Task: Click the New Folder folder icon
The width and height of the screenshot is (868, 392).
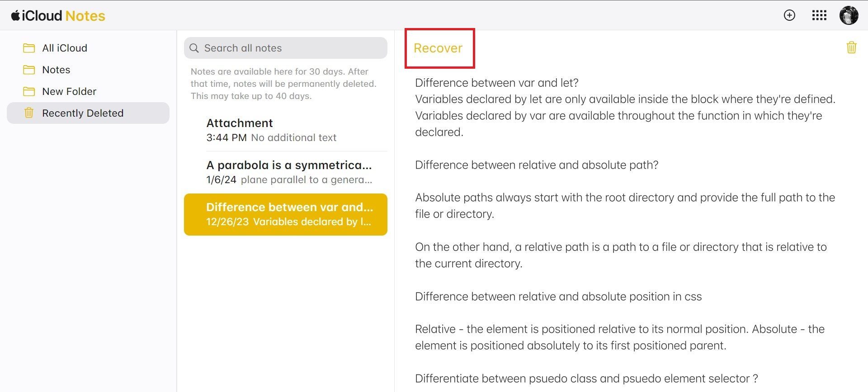Action: pos(29,91)
